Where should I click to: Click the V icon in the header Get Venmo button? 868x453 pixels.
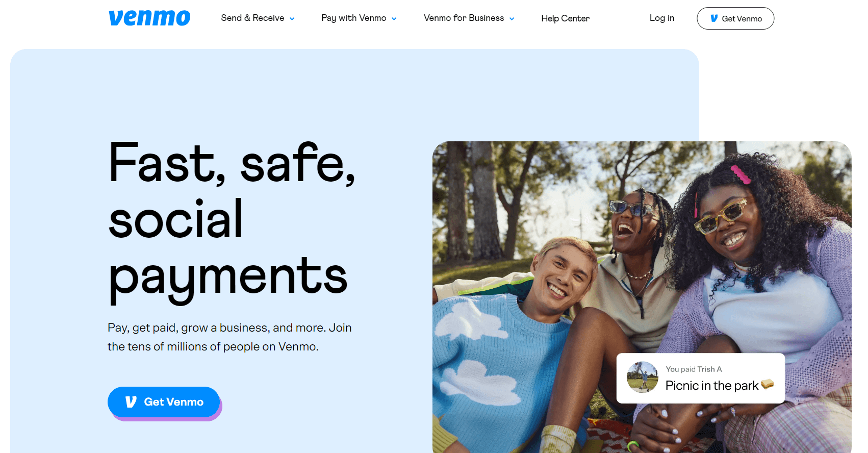714,18
